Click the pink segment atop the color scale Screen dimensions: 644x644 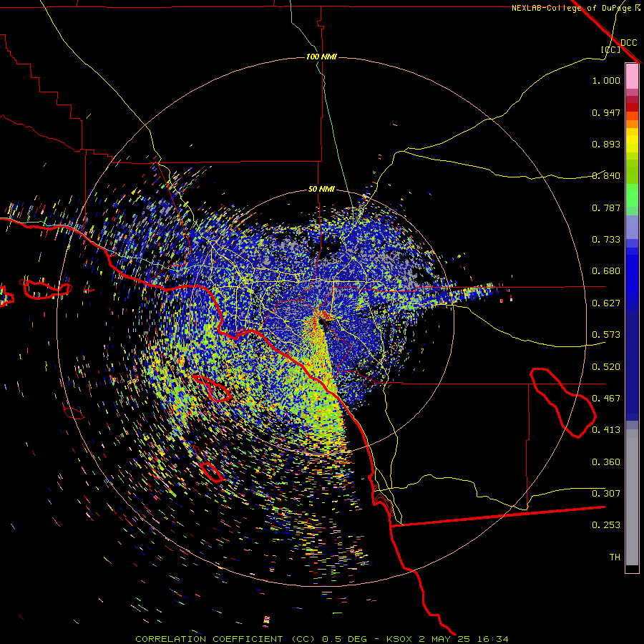coord(632,76)
